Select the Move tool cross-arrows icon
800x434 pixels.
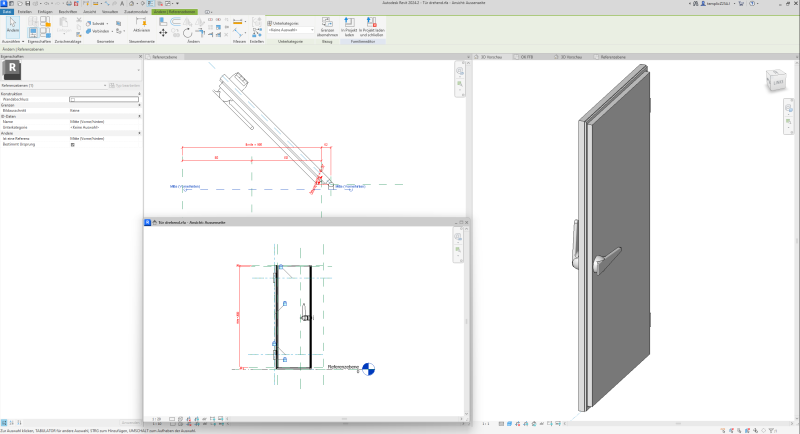tap(163, 33)
